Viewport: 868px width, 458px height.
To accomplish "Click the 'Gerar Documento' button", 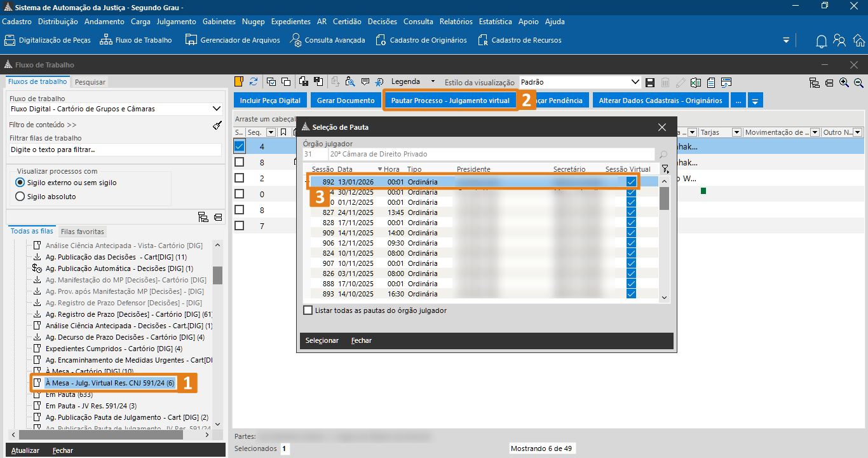I will pos(346,101).
